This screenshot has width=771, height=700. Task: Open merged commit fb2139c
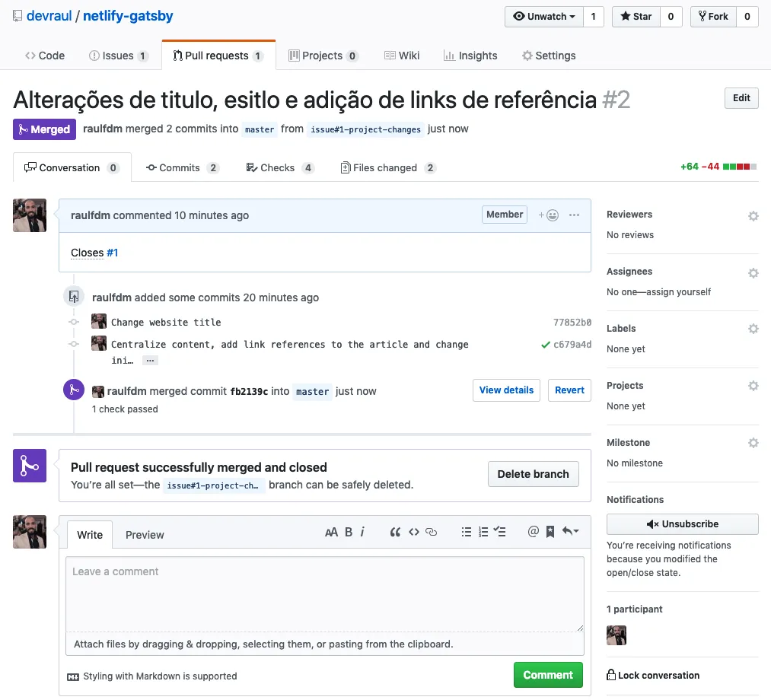249,391
